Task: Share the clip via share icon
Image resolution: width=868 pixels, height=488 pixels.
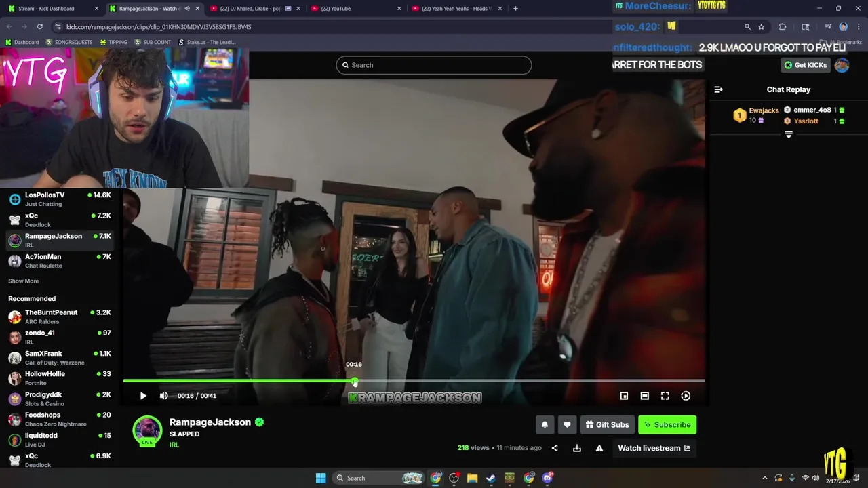Action: pyautogui.click(x=555, y=448)
